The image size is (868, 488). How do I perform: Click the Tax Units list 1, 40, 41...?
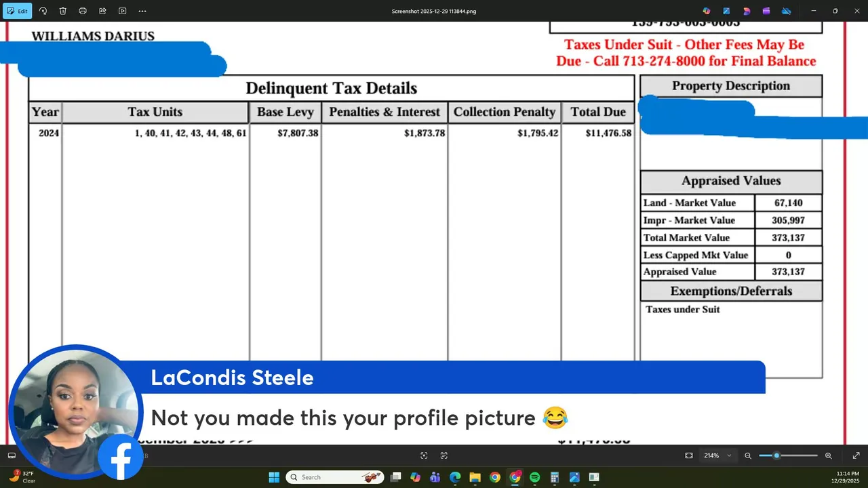pyautogui.click(x=191, y=134)
